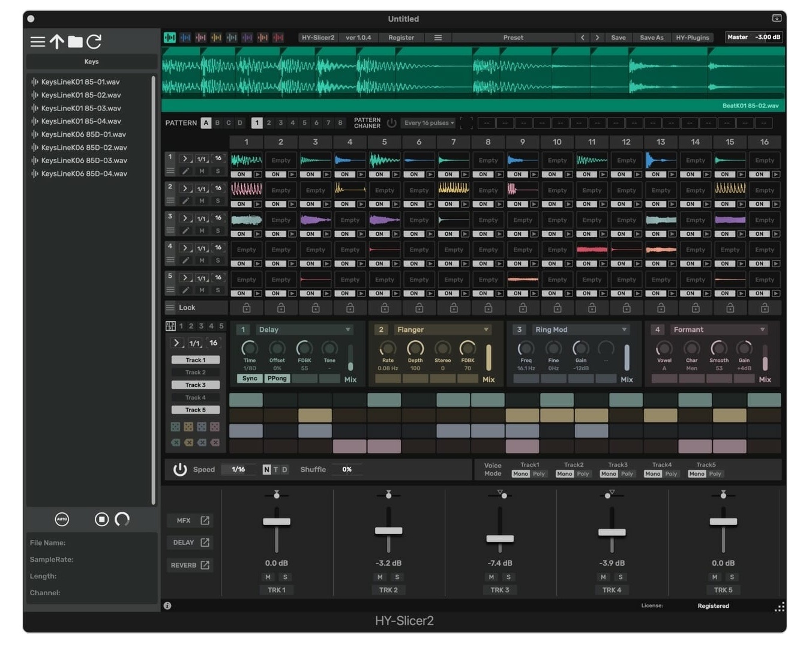
Task: Solo TRK 3 in the mixer
Action: 508,577
